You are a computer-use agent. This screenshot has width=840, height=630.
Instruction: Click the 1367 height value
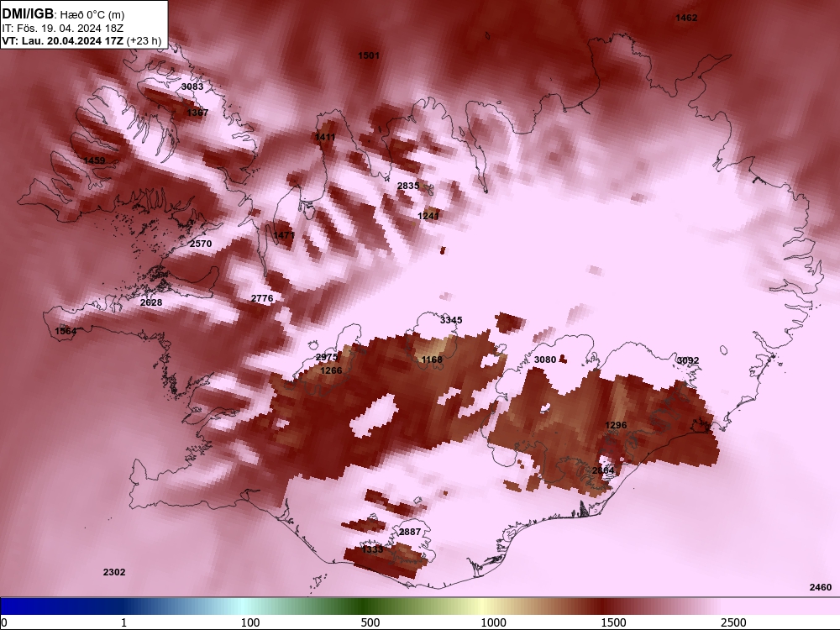pos(197,112)
